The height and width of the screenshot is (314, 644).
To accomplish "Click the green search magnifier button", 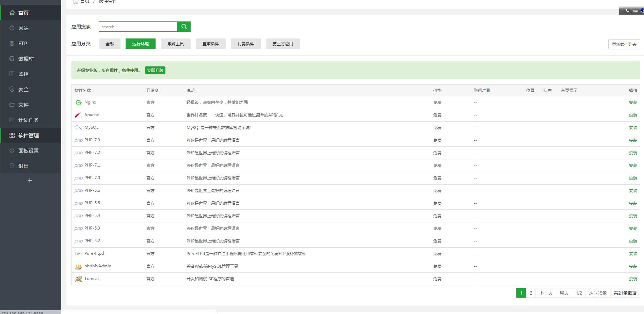I will [184, 27].
